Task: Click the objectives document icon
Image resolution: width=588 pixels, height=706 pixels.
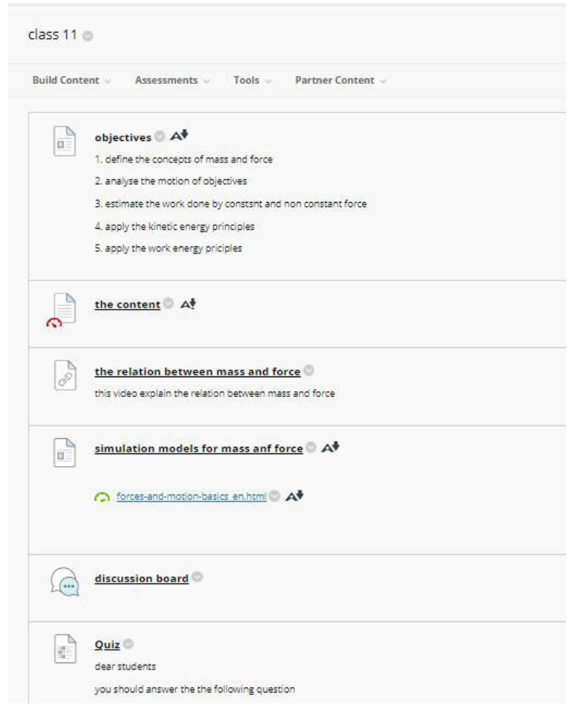Action: pos(65,141)
